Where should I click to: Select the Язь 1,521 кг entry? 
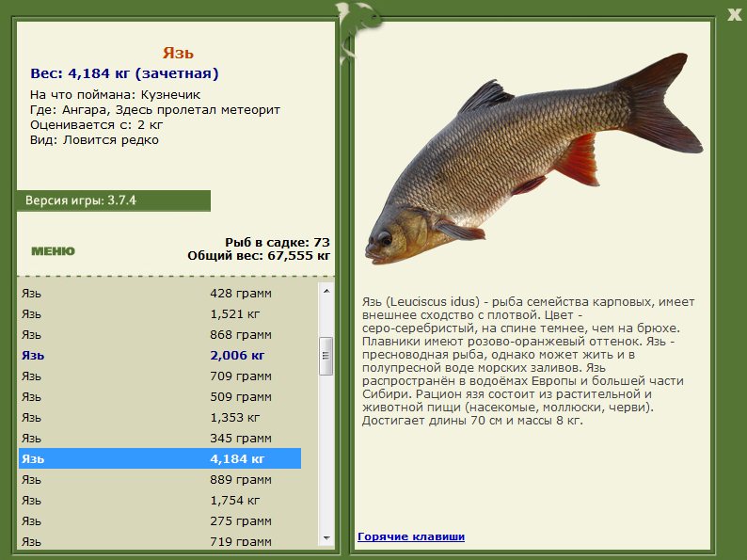160,314
